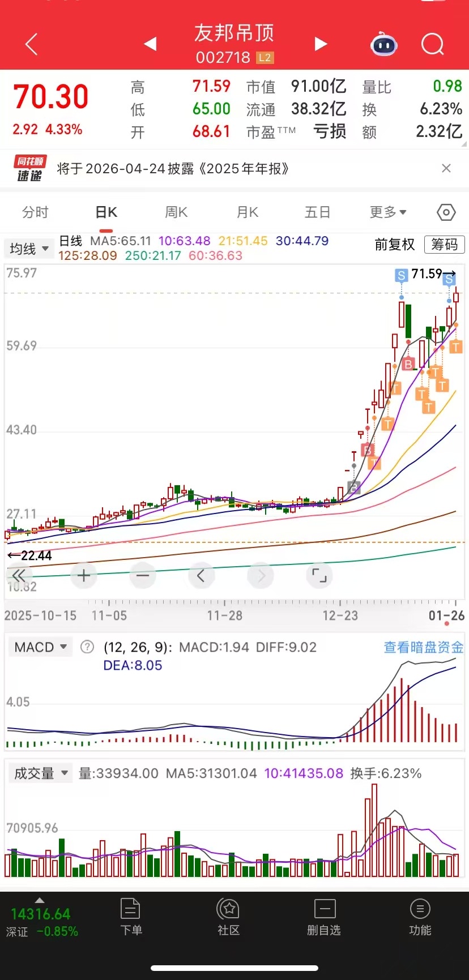Move chart one candle left
Image resolution: width=469 pixels, height=980 pixels.
click(201, 576)
